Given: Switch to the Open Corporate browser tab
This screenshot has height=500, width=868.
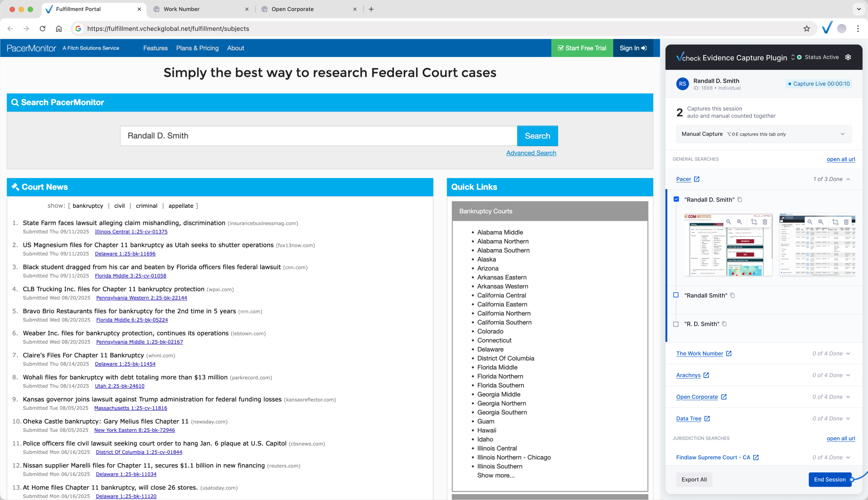Looking at the screenshot, I should pos(309,9).
